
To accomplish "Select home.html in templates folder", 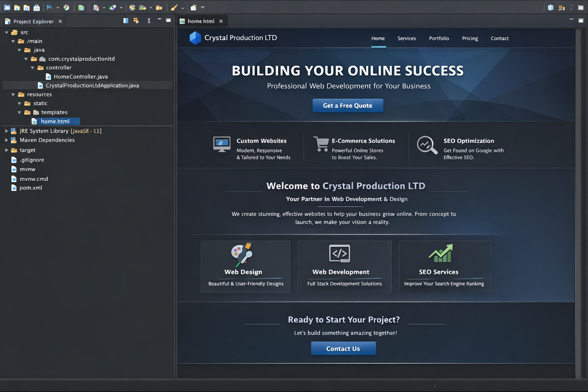I will (x=55, y=121).
